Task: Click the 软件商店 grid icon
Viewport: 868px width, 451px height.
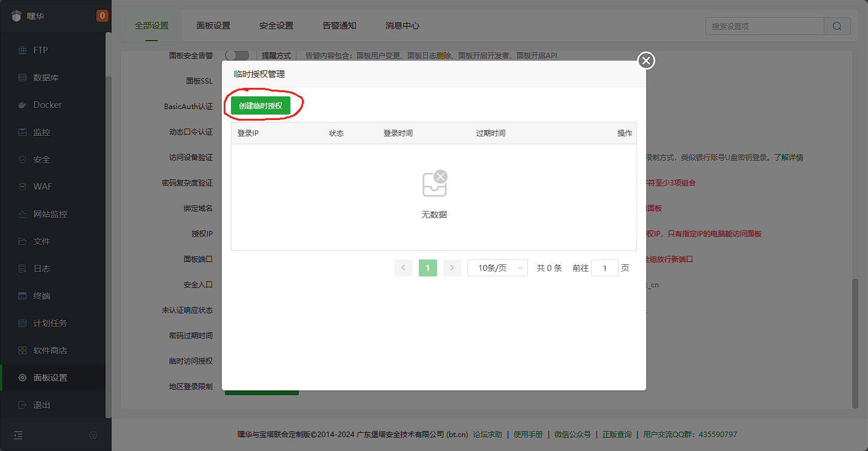Action: (22, 350)
